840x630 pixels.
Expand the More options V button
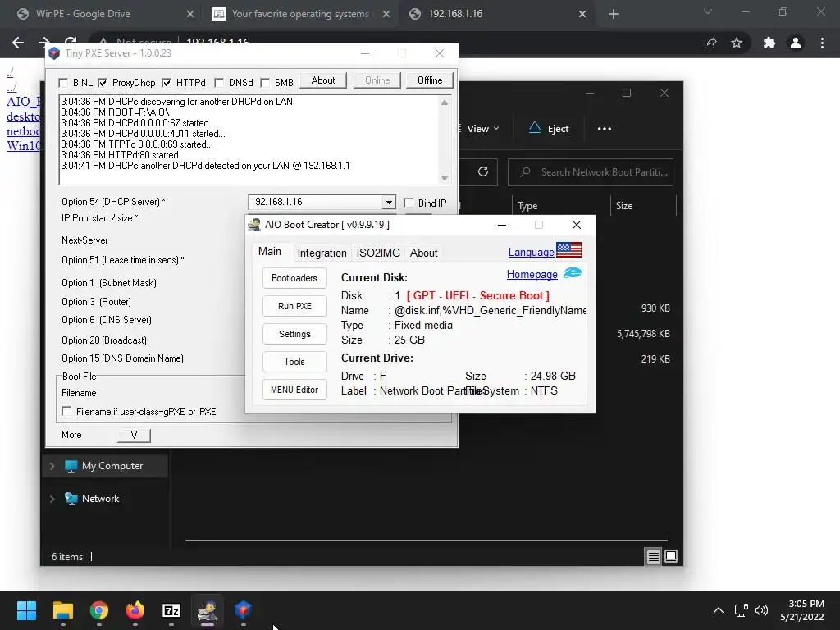[x=134, y=435]
